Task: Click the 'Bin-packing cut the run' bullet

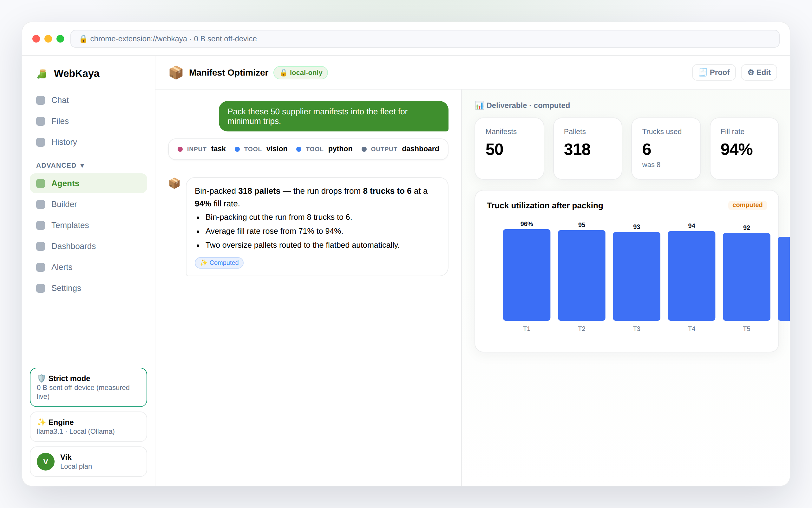Action: (x=278, y=217)
